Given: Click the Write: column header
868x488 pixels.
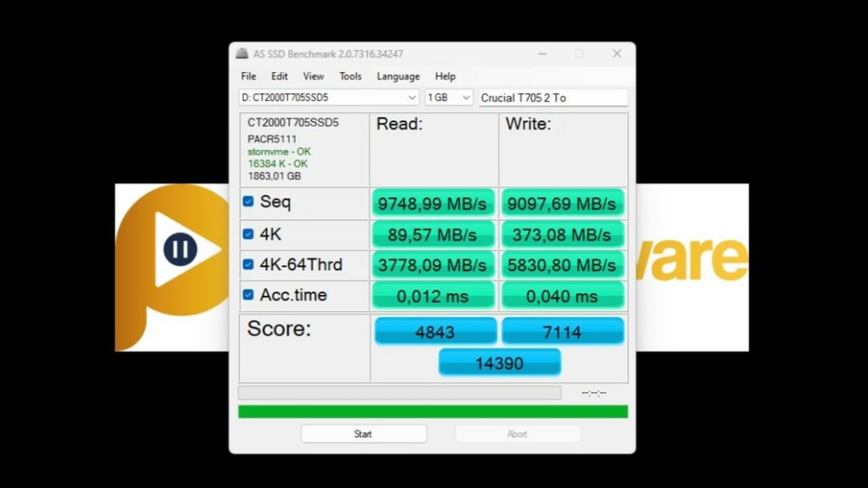Looking at the screenshot, I should point(528,124).
